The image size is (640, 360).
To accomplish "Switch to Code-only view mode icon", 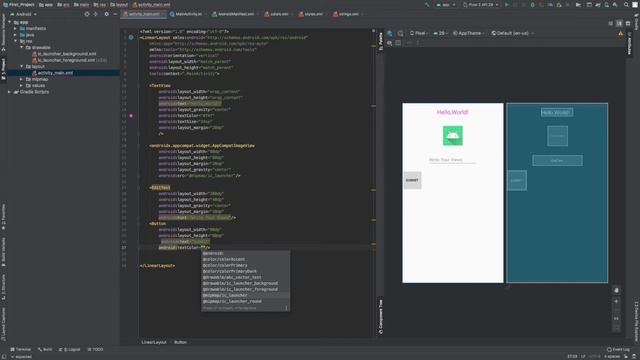I will tap(611, 23).
